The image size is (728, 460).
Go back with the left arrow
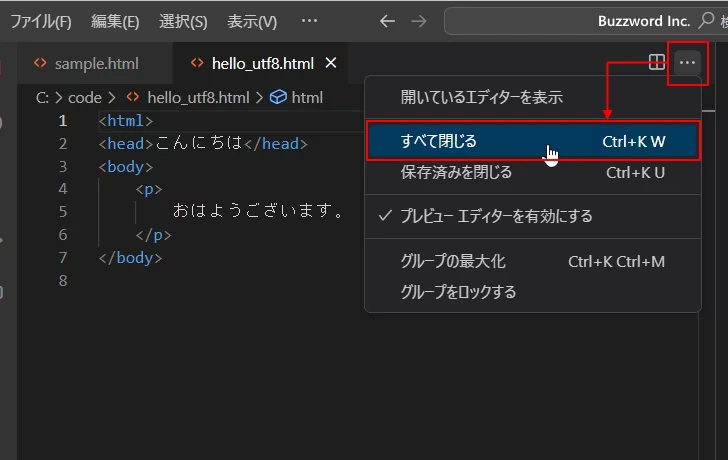click(387, 21)
